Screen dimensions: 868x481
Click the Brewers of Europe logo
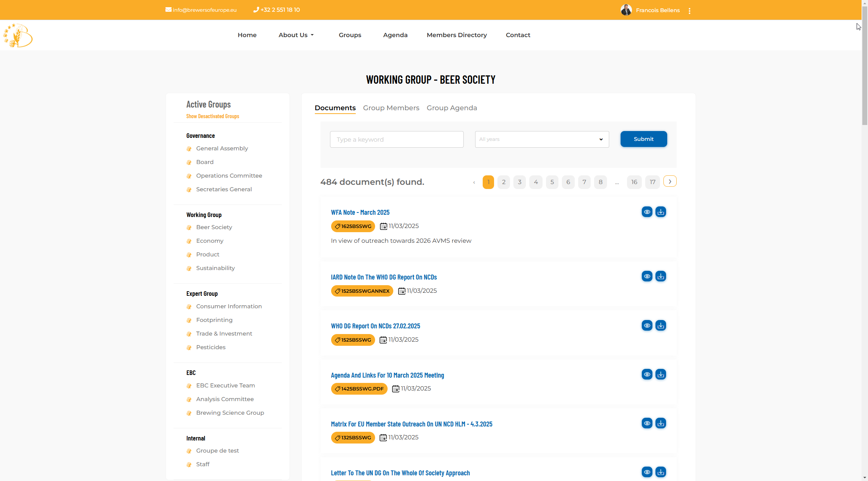[x=18, y=36]
